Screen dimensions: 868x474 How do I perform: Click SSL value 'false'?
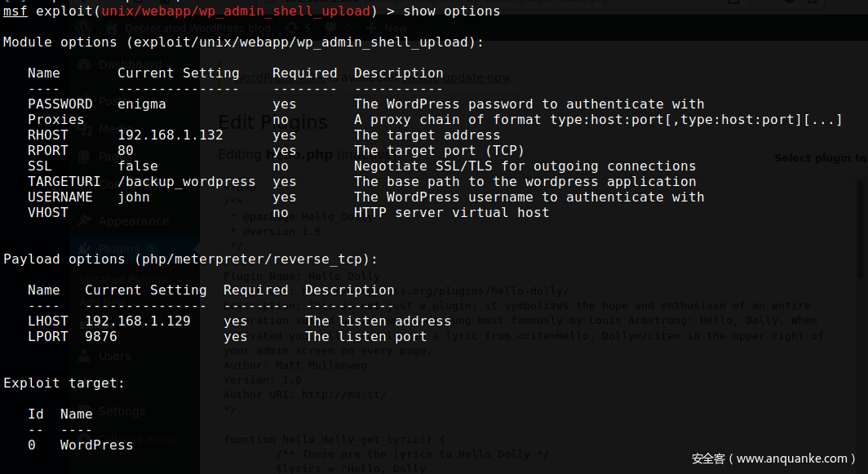click(138, 166)
